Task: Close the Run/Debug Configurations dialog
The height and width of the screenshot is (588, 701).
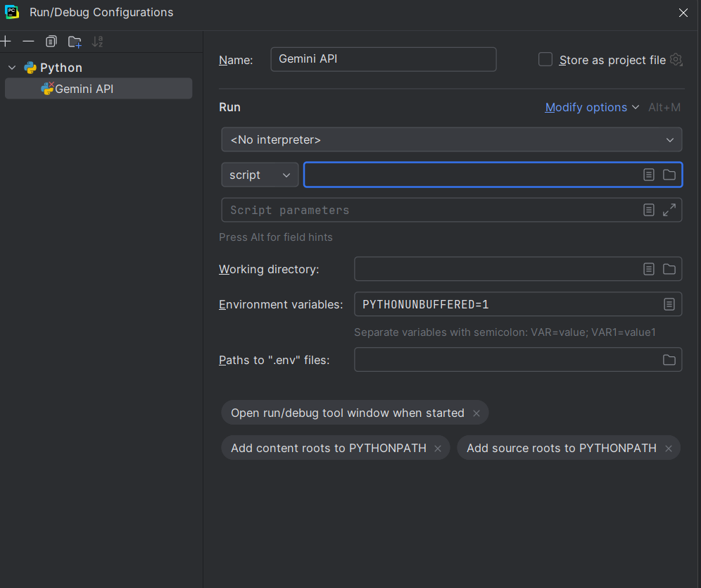Action: click(683, 13)
